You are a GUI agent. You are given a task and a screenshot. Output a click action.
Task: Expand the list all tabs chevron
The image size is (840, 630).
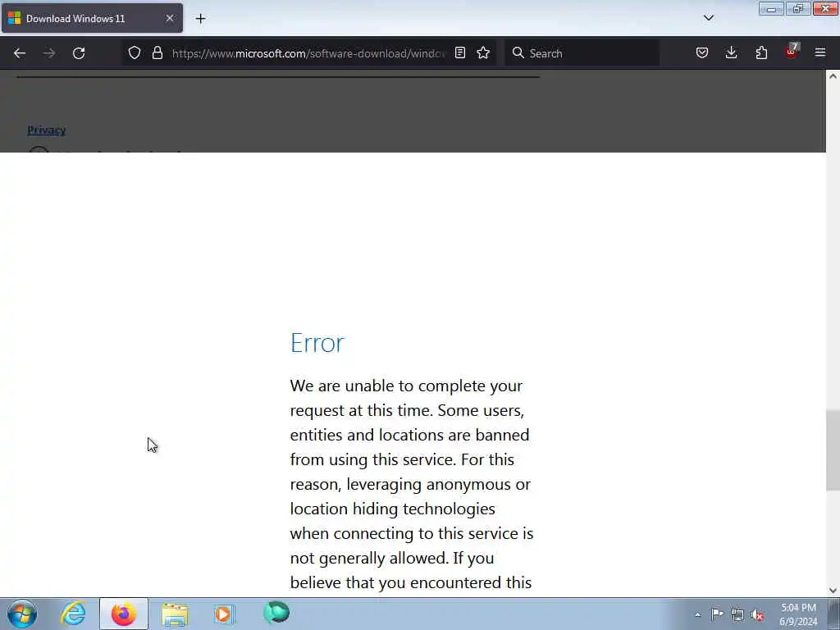click(x=708, y=18)
